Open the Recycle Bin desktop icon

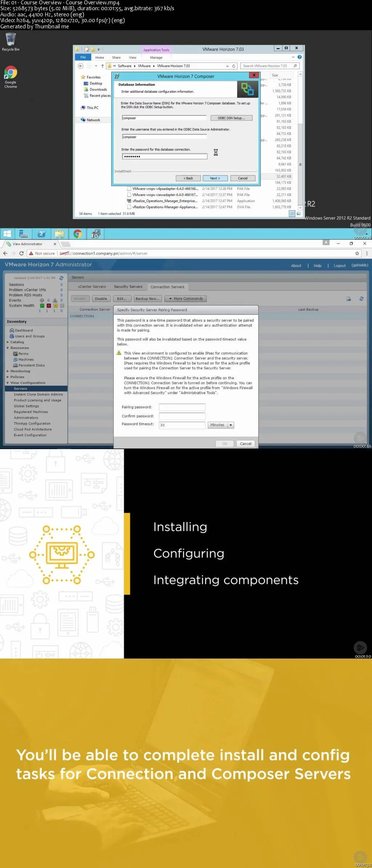(x=11, y=42)
